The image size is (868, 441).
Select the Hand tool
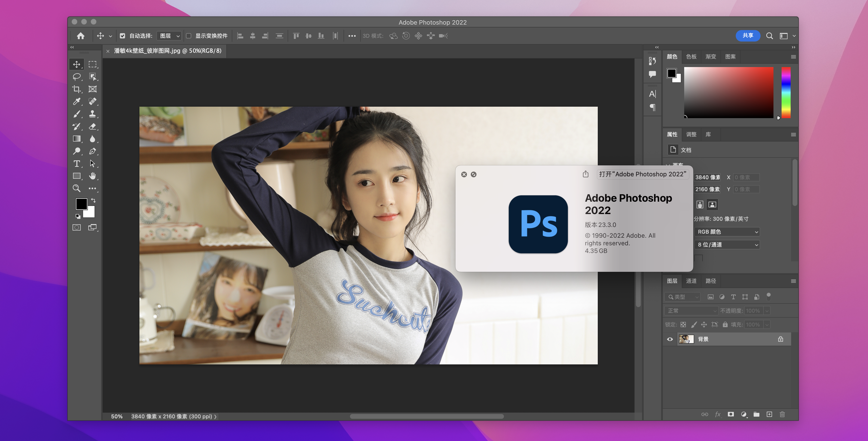92,176
